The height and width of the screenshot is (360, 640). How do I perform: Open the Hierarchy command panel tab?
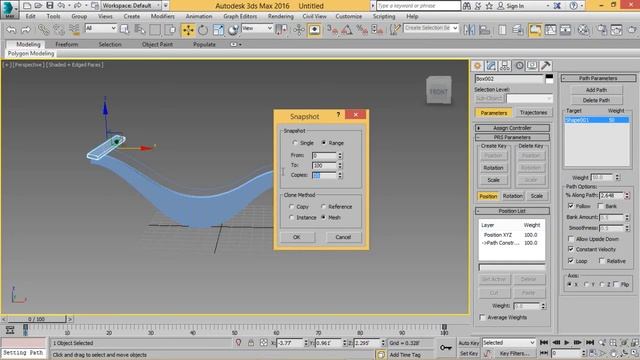tap(505, 66)
